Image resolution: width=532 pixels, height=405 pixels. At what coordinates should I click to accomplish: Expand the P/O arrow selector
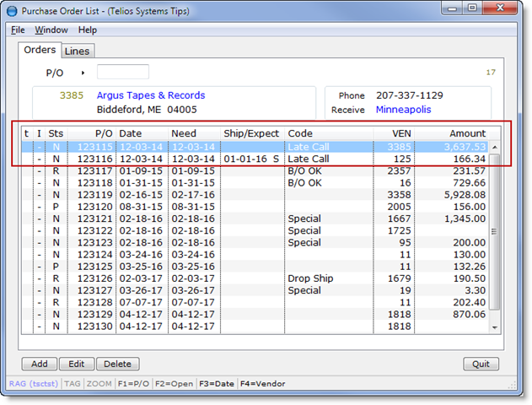click(x=83, y=73)
